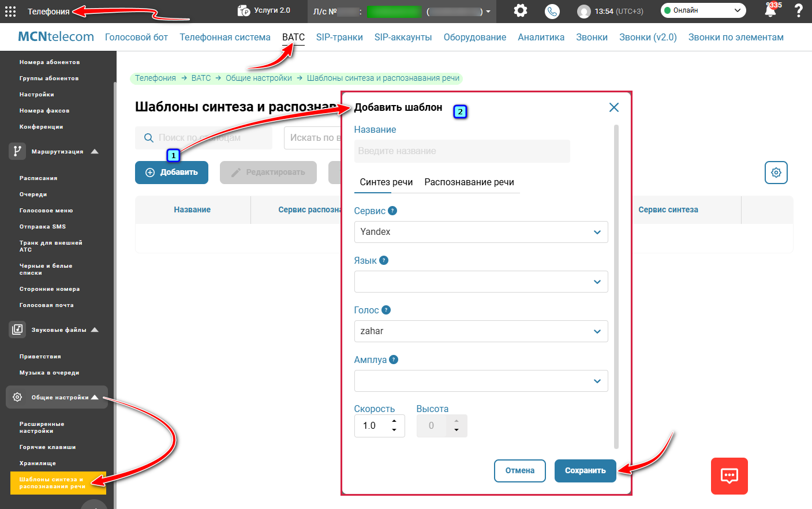The width and height of the screenshot is (812, 509).
Task: Click the Звуковые файлы sidebar icon
Action: pyautogui.click(x=17, y=330)
